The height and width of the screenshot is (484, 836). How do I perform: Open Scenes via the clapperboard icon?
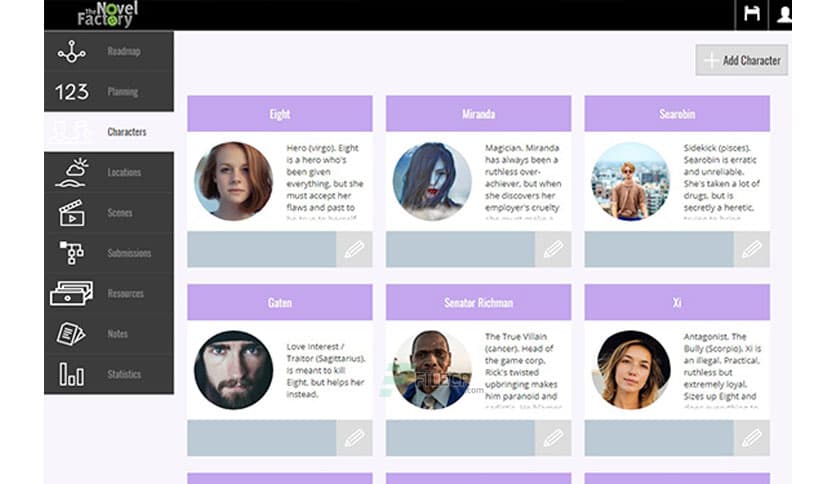71,213
